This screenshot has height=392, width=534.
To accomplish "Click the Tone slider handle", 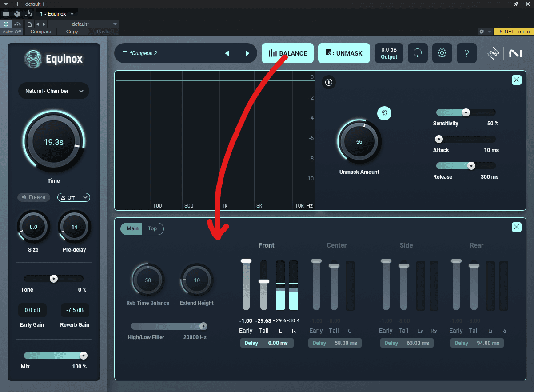I will tap(54, 279).
